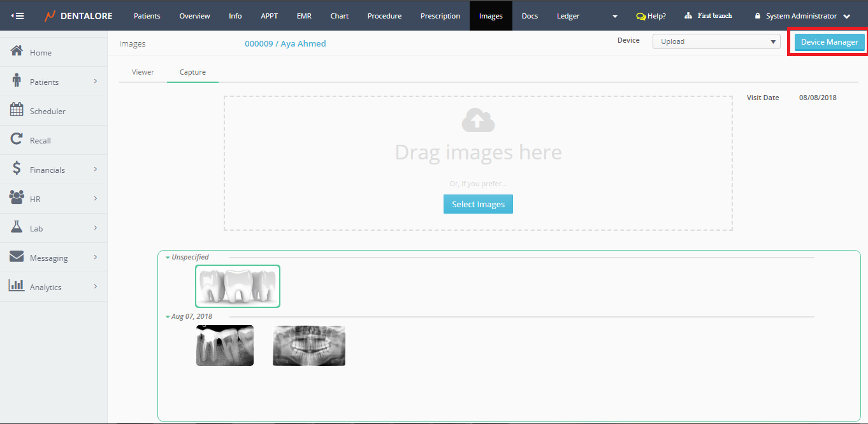Screen dimensions: 868x424
Task: Click the Recall refresh icon
Action: coord(17,139)
